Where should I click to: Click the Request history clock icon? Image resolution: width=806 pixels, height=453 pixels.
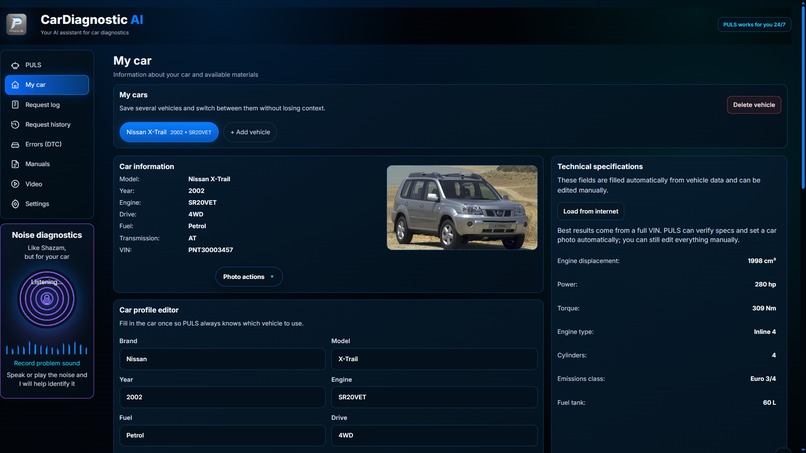click(x=15, y=124)
